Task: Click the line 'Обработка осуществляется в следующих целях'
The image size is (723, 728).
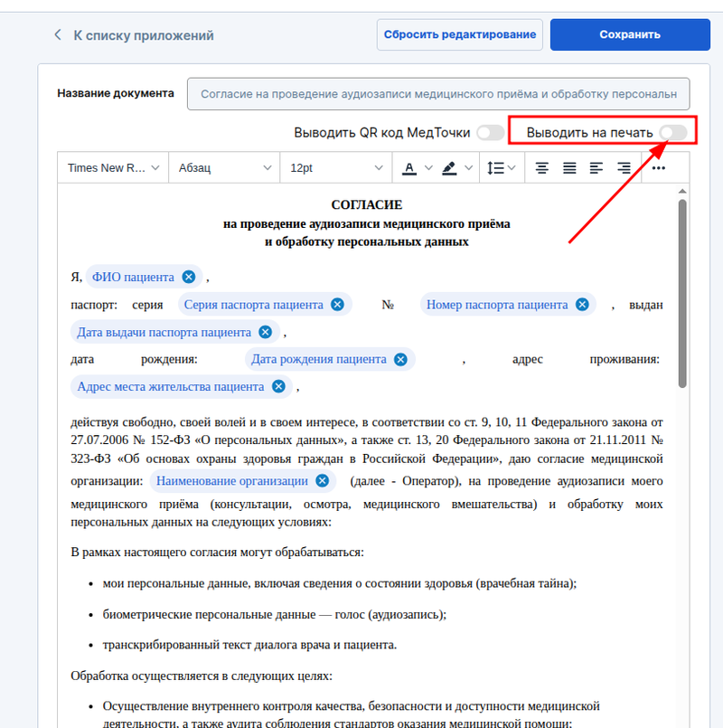Action: click(202, 676)
